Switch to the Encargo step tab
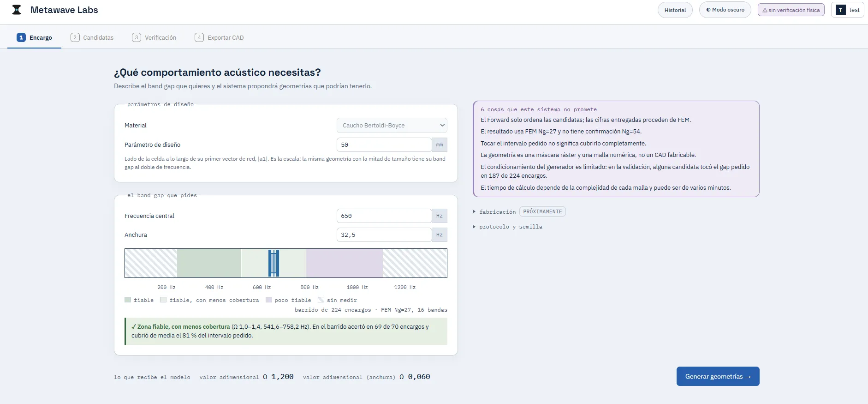This screenshot has width=868, height=404. pyautogui.click(x=35, y=37)
